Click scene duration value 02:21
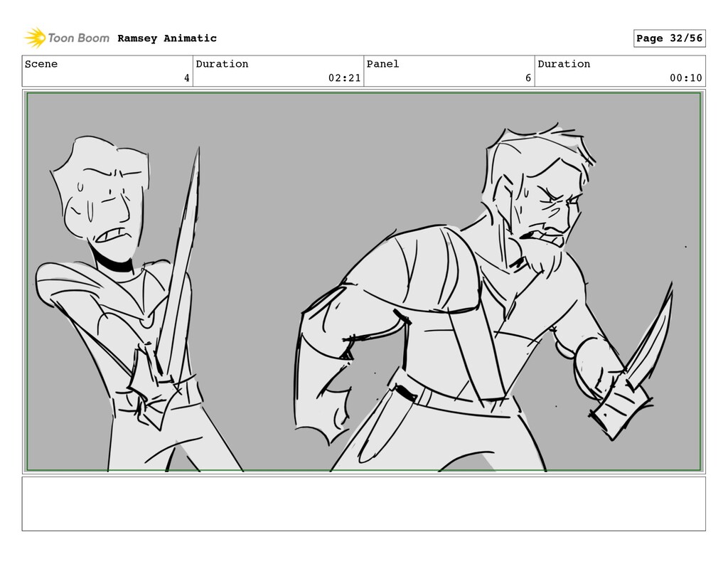 pyautogui.click(x=345, y=78)
